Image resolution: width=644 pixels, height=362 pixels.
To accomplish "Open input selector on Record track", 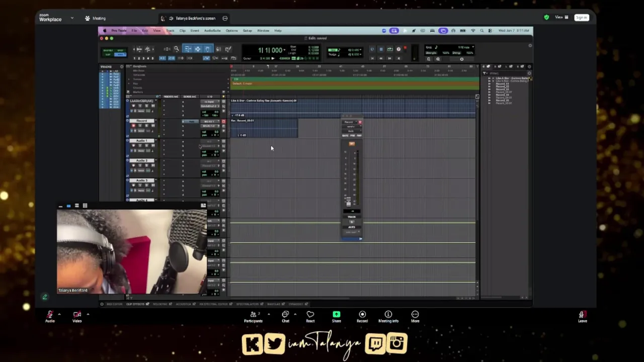I will click(210, 121).
